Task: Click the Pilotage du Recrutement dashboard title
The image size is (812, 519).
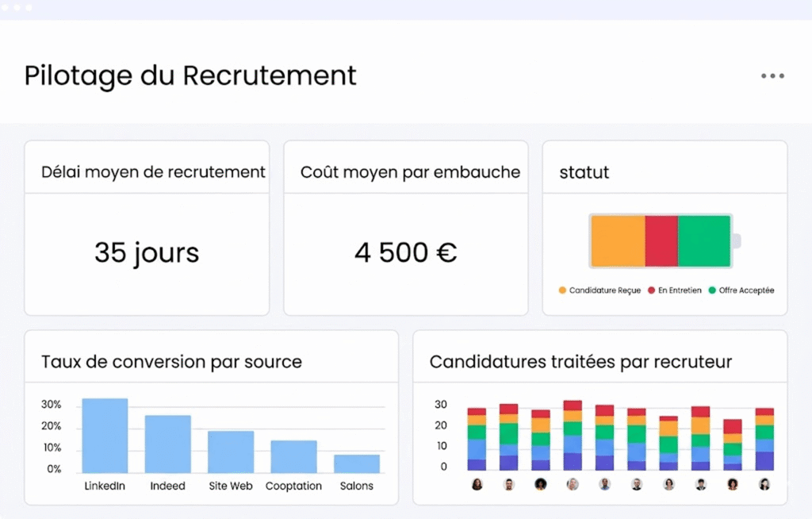Action: tap(190, 75)
